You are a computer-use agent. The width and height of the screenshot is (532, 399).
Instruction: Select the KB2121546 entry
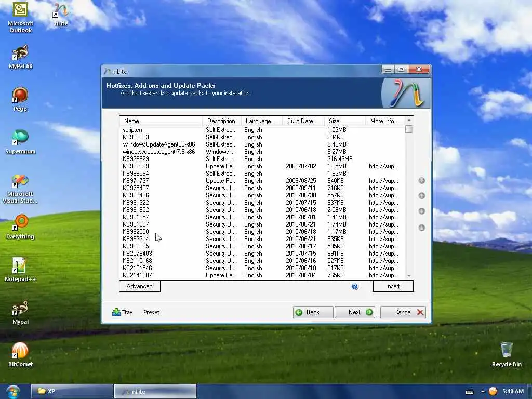pyautogui.click(x=262, y=268)
